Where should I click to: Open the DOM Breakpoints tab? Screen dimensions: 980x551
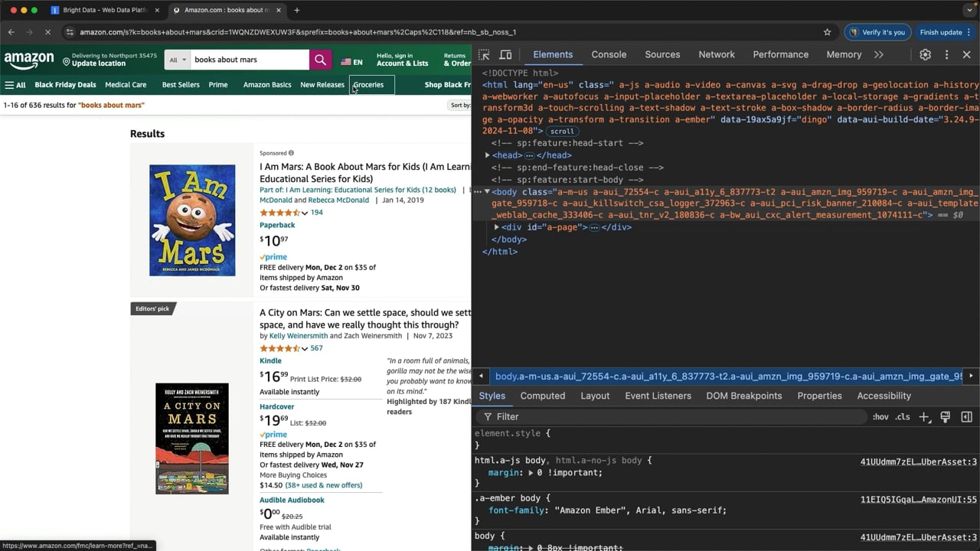point(743,396)
